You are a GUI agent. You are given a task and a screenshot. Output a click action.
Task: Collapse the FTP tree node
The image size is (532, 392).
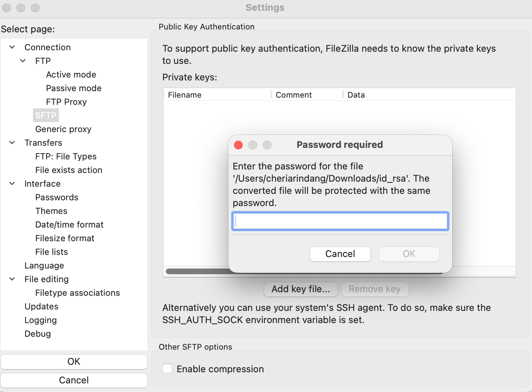click(x=23, y=61)
